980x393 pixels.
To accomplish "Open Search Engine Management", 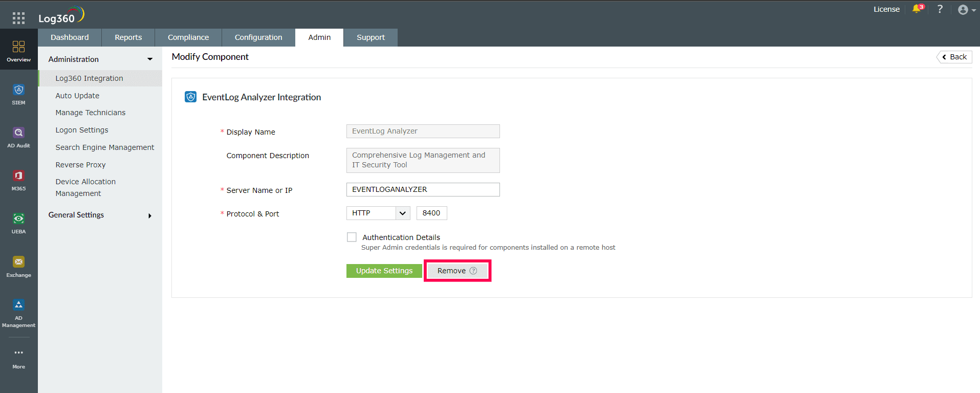I will 105,147.
